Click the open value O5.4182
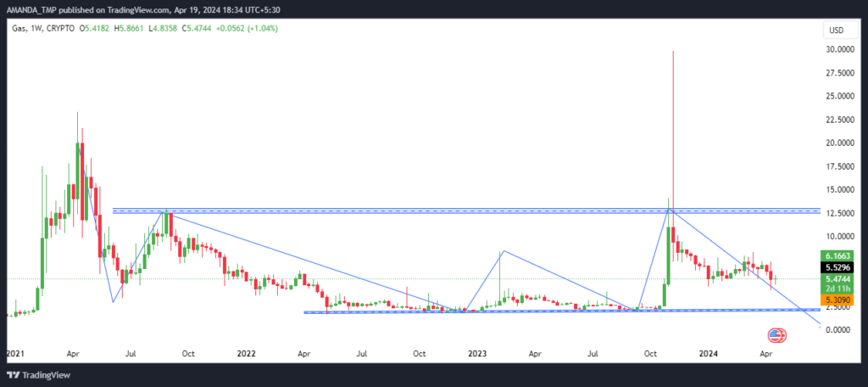The image size is (868, 387). coord(95,28)
